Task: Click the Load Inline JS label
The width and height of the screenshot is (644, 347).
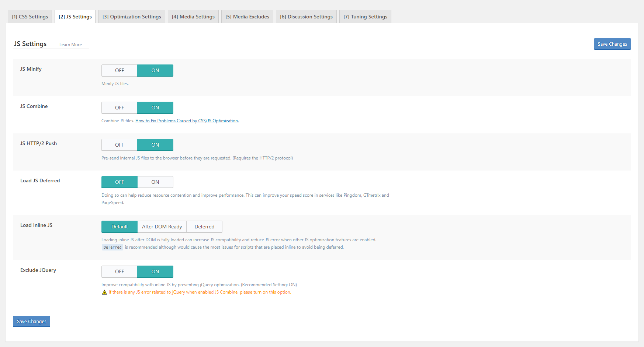Action: (x=36, y=225)
